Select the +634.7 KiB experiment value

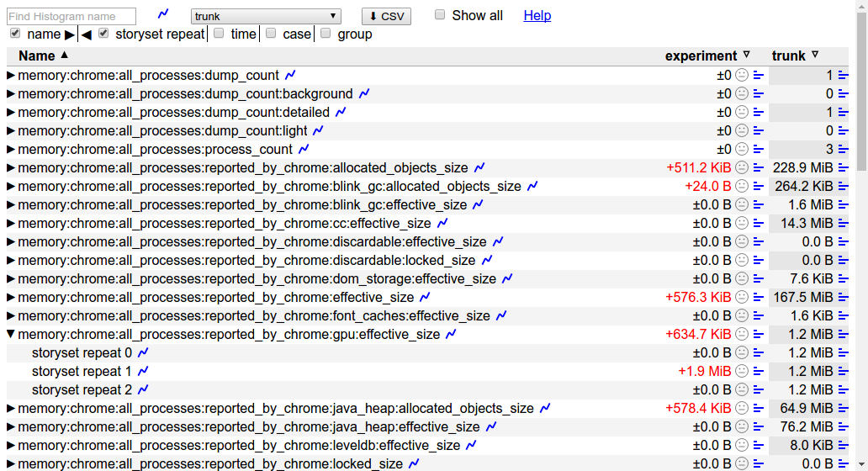point(698,334)
